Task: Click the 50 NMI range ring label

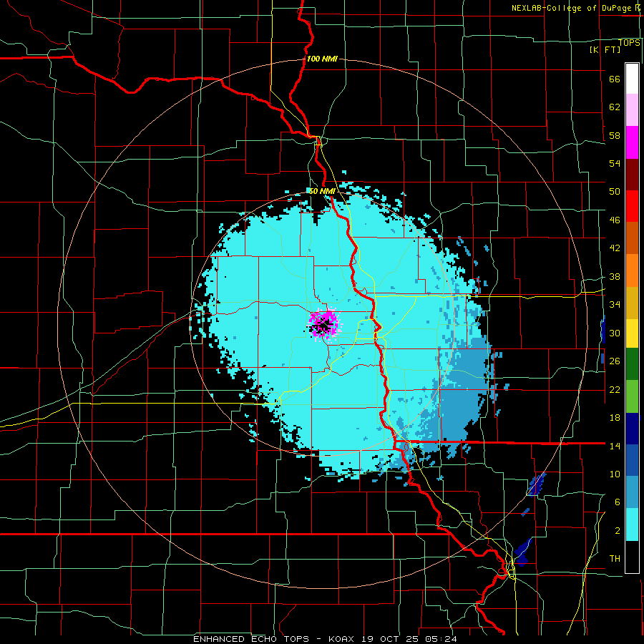Action: click(x=321, y=191)
